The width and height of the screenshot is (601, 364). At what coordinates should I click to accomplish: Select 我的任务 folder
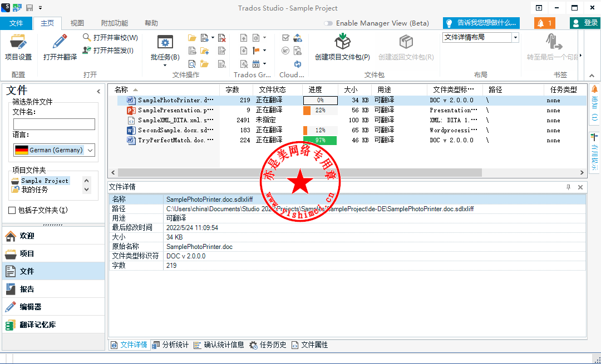(35, 190)
